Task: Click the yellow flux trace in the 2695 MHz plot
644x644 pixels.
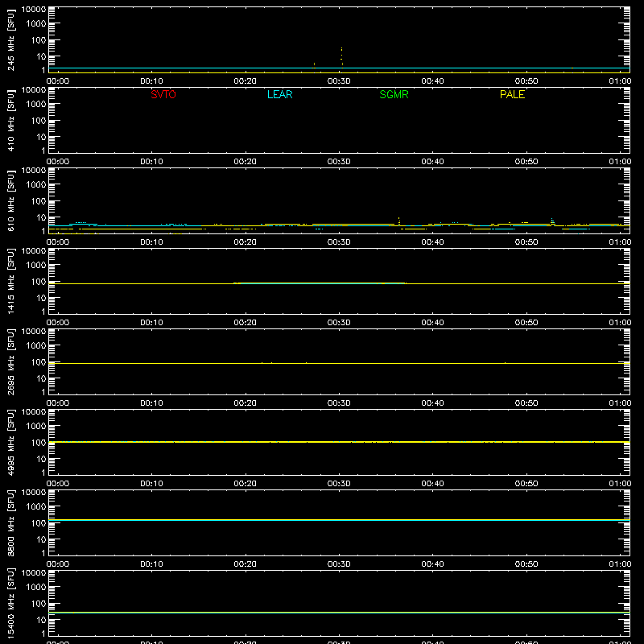Action: click(339, 364)
